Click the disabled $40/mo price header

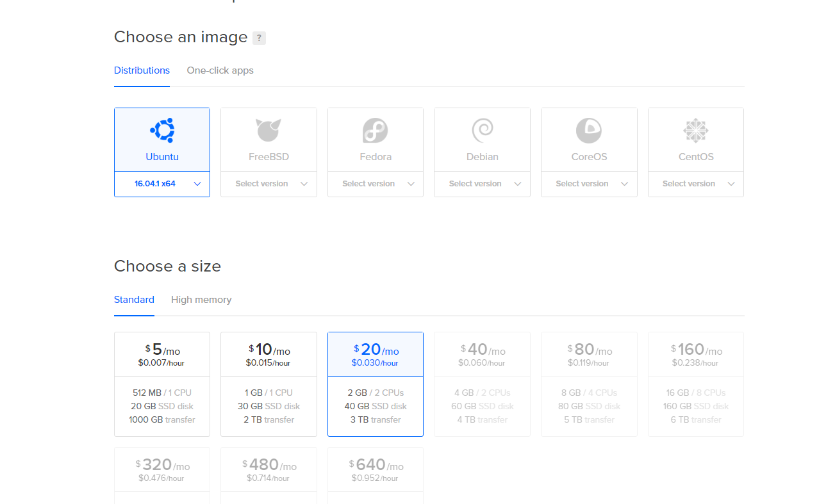482,354
